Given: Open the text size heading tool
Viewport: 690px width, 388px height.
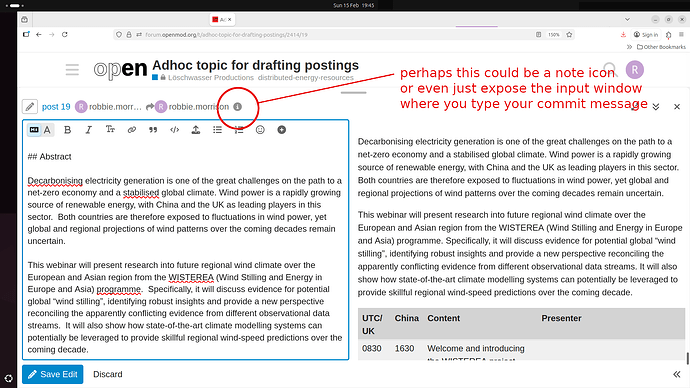Looking at the screenshot, I should point(110,130).
